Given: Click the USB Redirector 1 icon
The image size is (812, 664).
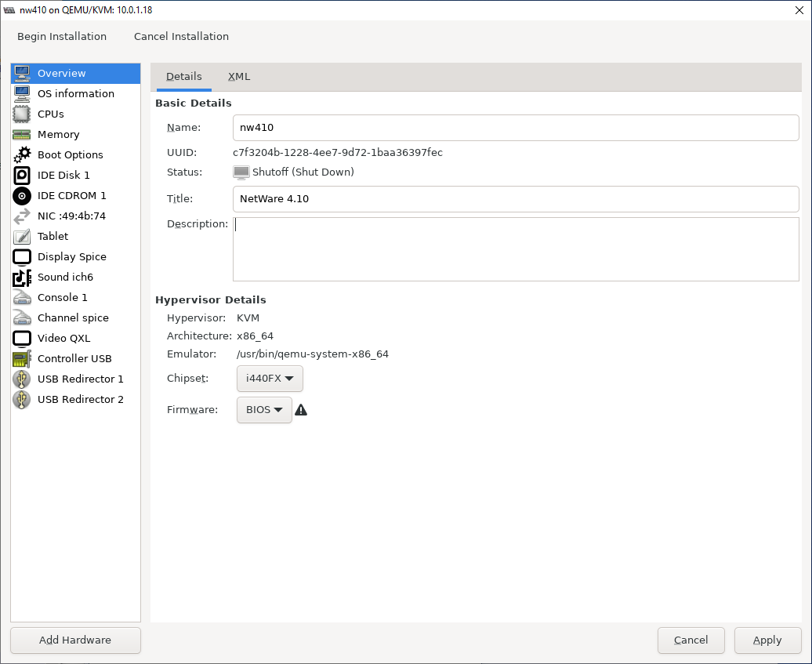Looking at the screenshot, I should 22,379.
